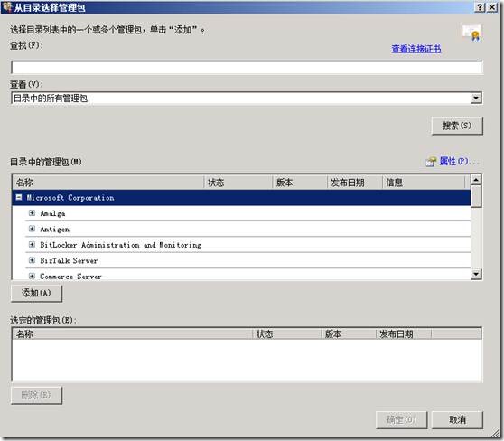504x441 pixels.
Task: Click catalog list scrollbar up arrow
Action: tap(476, 180)
